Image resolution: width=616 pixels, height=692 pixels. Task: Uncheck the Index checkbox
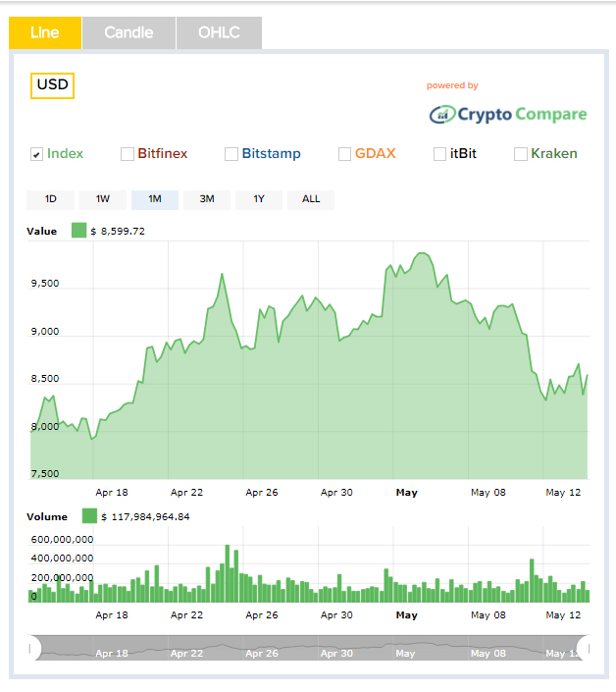(36, 154)
